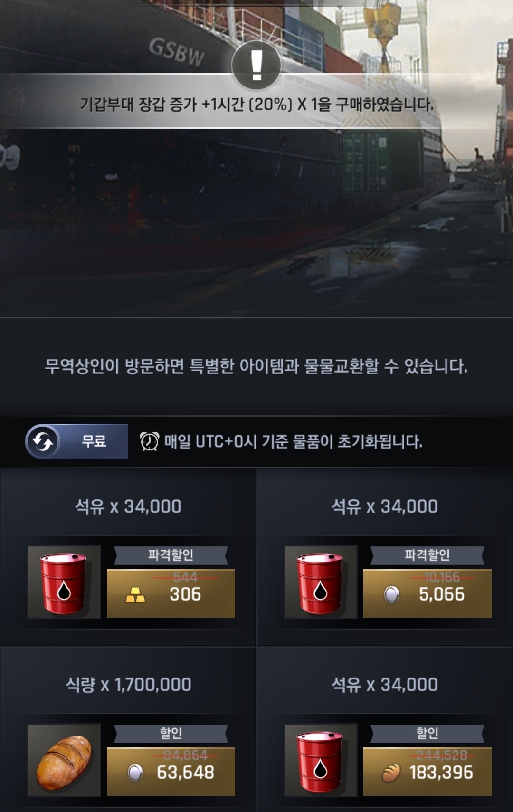
Task: Select the oil barrel icon priced 5,066
Action: coord(321,582)
